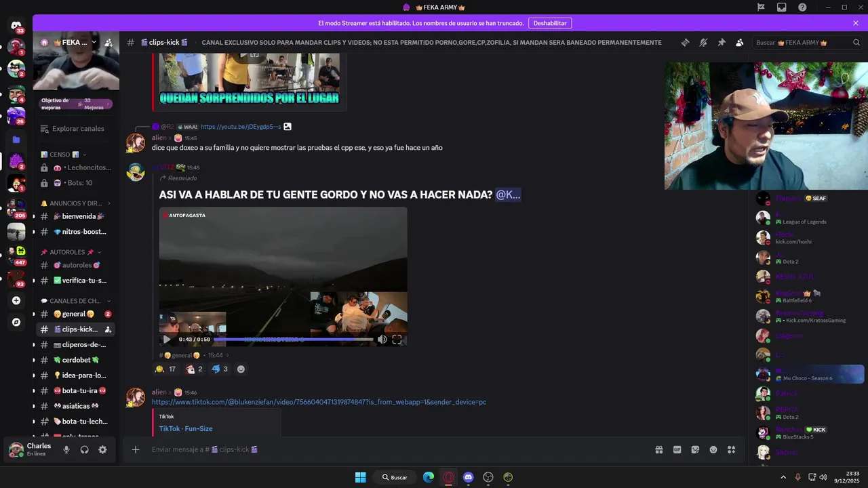The image size is (868, 488).
Task: Open the help question mark icon
Action: tap(802, 7)
